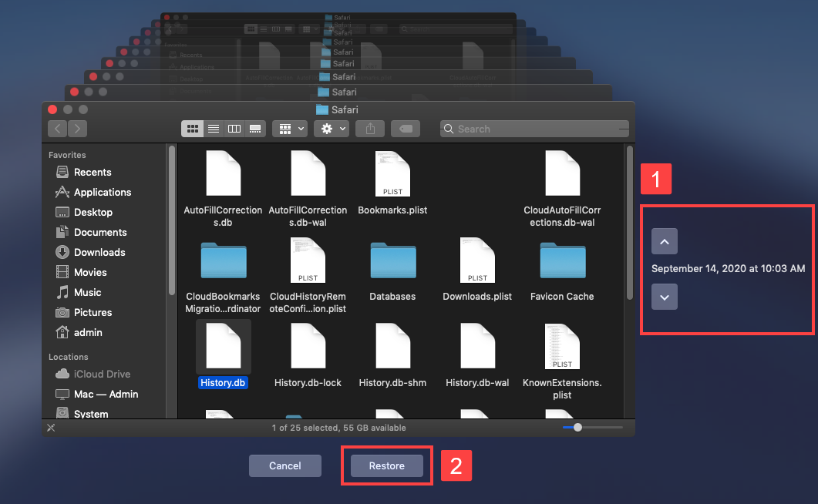Switch to column view

tap(234, 129)
